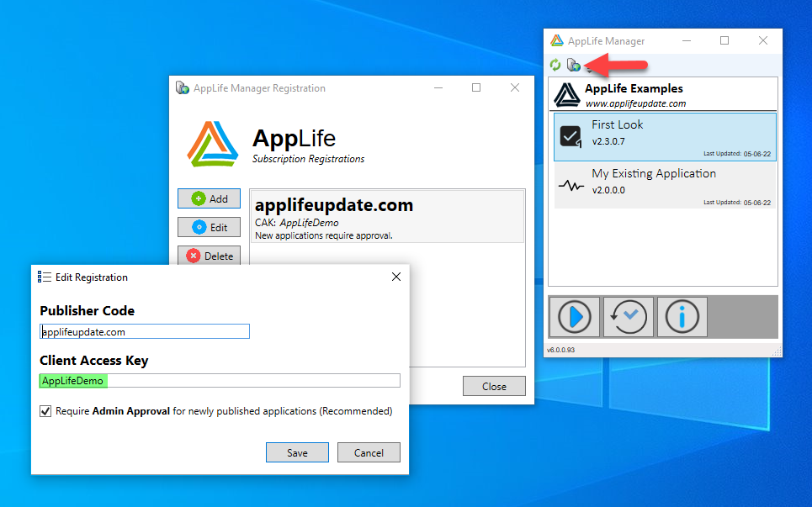Viewport: 812px width, 507px height.
Task: Click the Add button in Registration window
Action: (209, 198)
